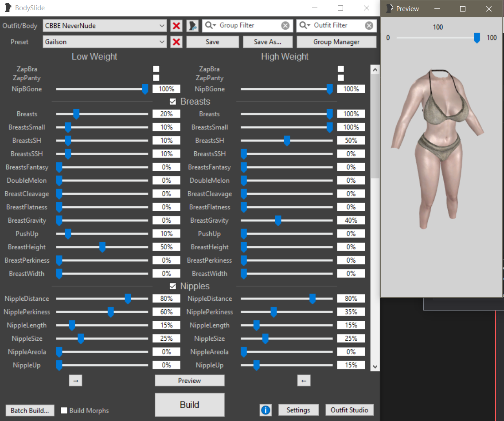Adjust the Low Weight NipBGone slider
504x421 pixels.
click(145, 89)
